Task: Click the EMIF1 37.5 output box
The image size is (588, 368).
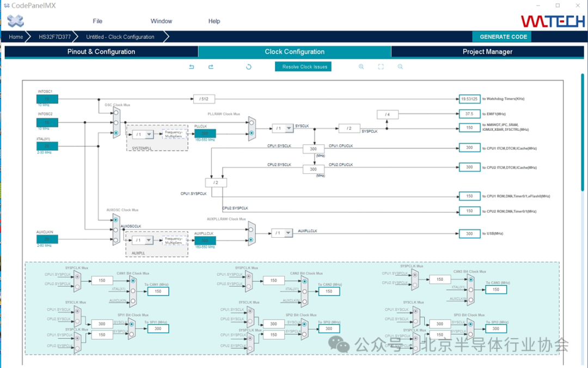Action: 469,114
